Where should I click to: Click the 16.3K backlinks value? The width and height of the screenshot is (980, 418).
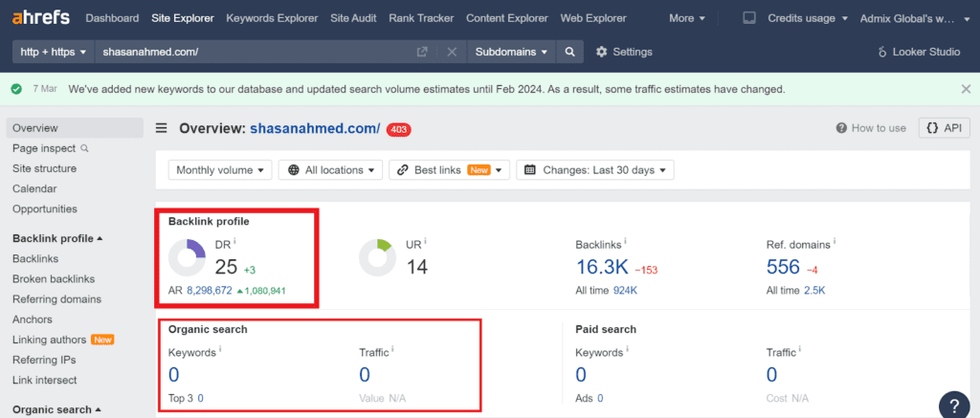click(601, 268)
